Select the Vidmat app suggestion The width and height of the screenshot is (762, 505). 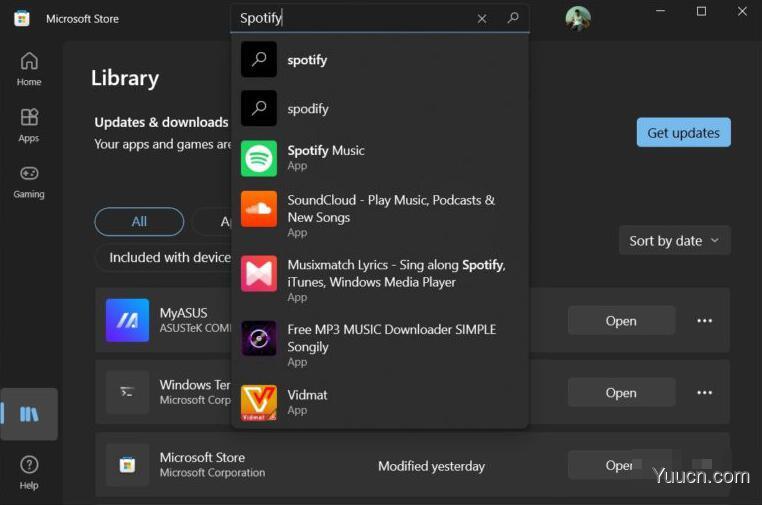click(x=380, y=402)
